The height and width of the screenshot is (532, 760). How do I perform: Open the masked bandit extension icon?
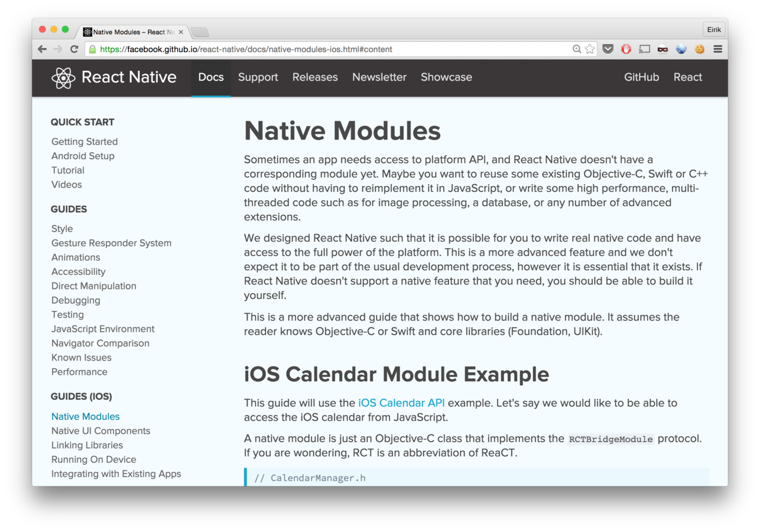[x=663, y=49]
